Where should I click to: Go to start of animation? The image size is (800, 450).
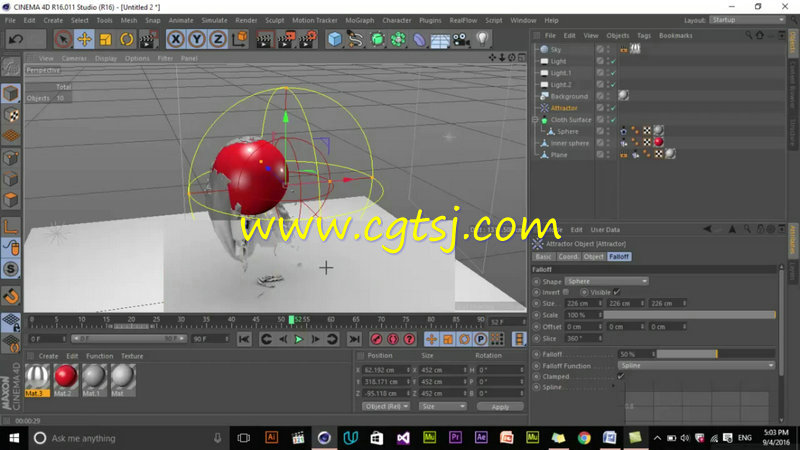[244, 339]
